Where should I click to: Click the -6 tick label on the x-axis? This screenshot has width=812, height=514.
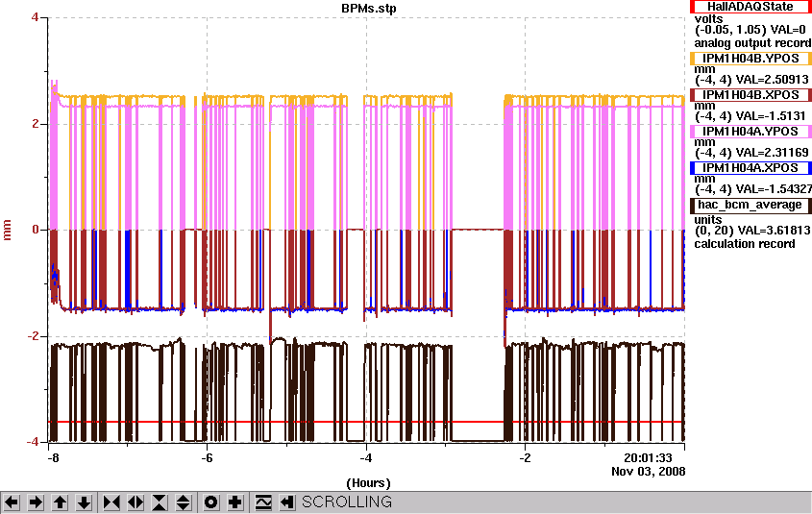(207, 458)
